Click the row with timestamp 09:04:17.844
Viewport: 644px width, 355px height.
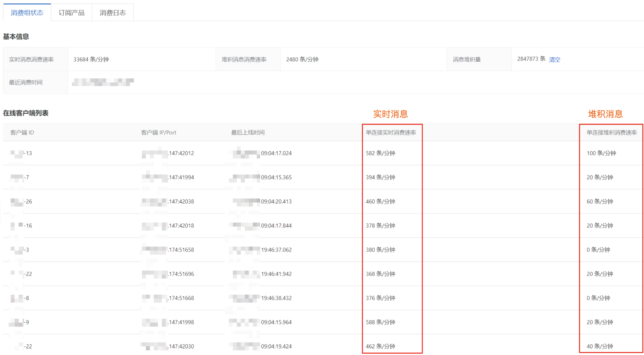click(276, 226)
